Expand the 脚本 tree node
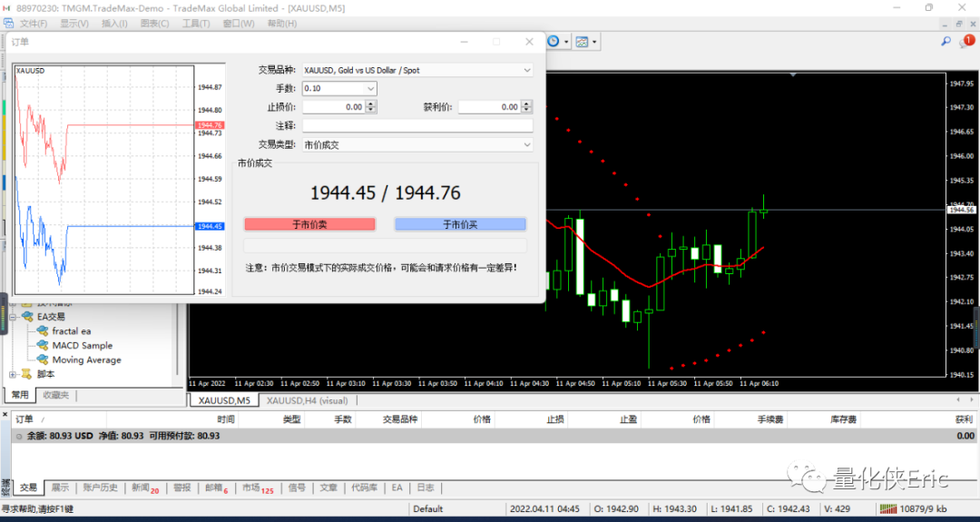This screenshot has height=522, width=980. (13, 374)
